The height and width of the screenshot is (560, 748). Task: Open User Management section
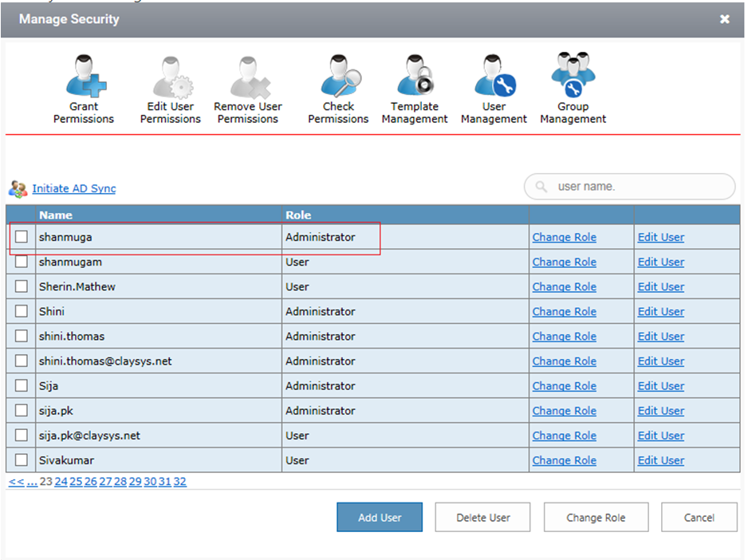494,89
